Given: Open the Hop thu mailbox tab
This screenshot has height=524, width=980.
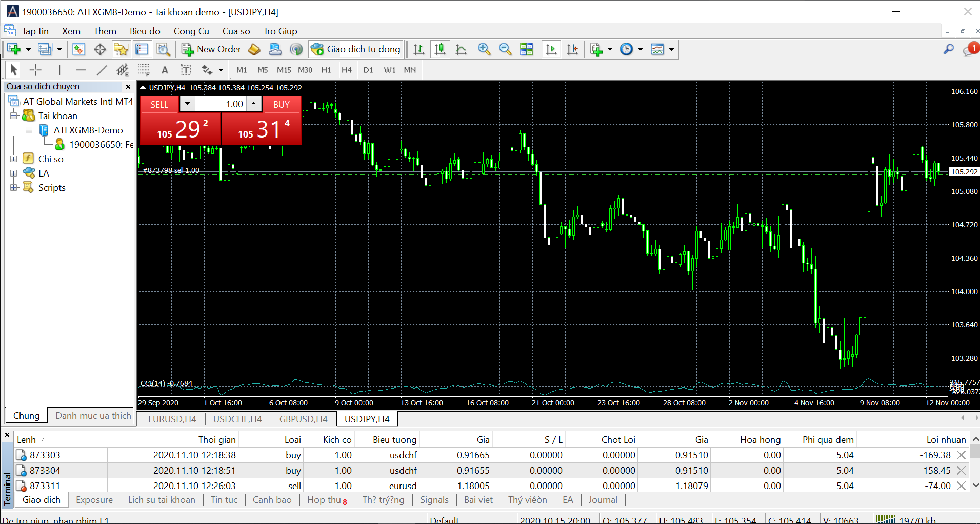Looking at the screenshot, I should [327, 500].
